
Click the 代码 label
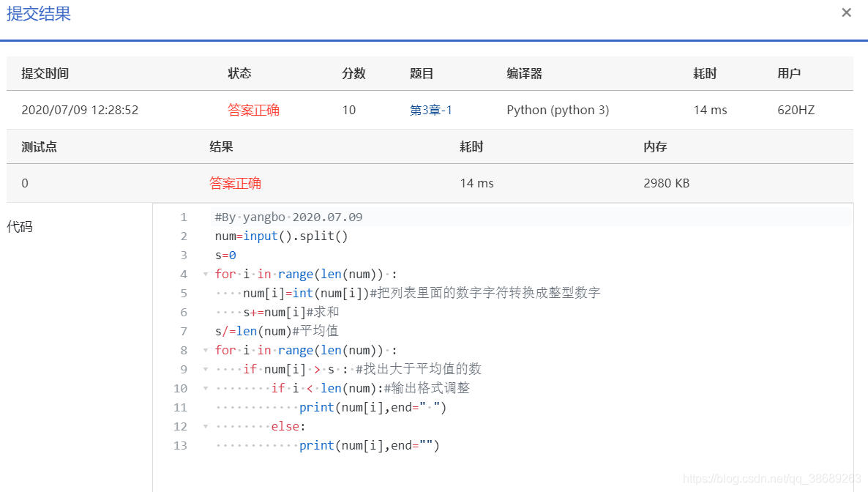(x=20, y=227)
